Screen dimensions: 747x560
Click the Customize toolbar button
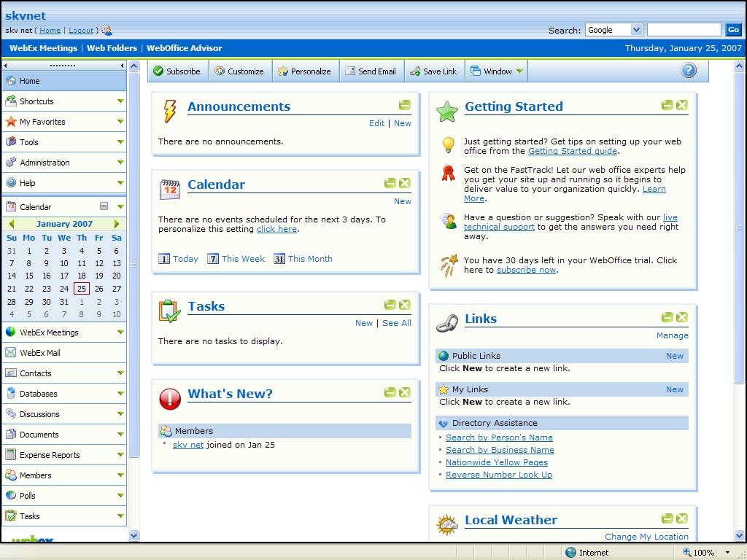click(x=241, y=71)
